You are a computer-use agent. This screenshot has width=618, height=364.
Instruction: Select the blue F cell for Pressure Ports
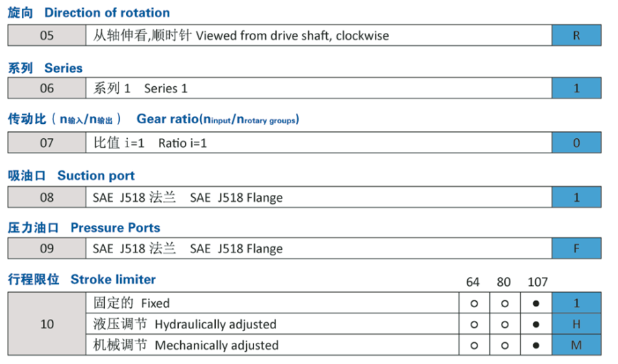[576, 248]
